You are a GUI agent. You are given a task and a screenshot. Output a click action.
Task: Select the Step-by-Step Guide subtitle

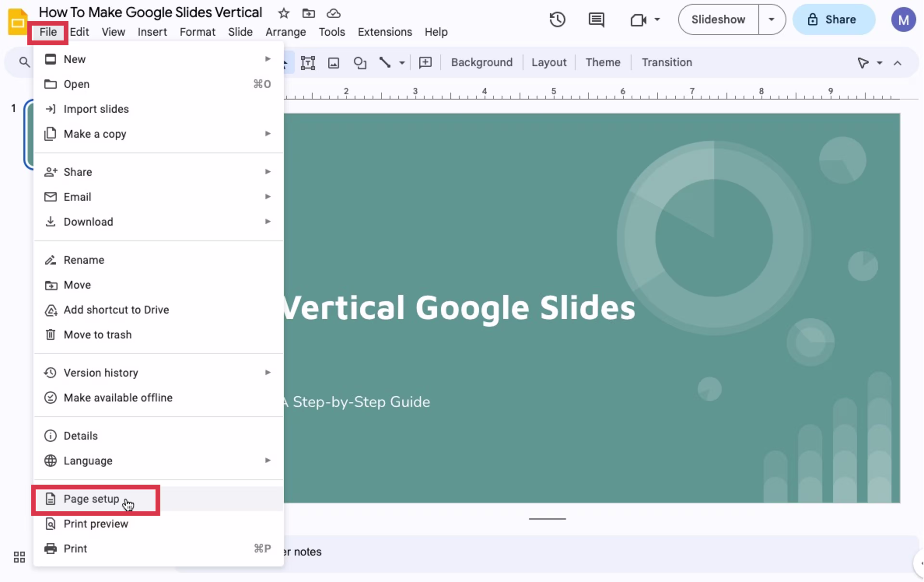tap(357, 402)
